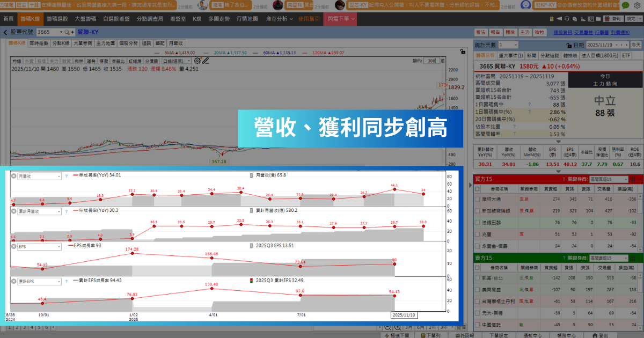The width and height of the screenshot is (644, 338).
Task: Open the 到價通知 link
Action: click(620, 32)
